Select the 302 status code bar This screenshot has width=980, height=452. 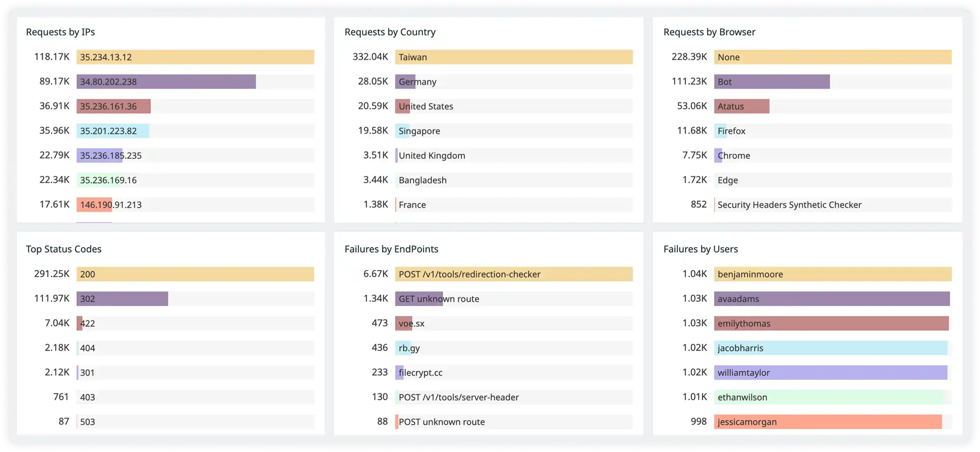(122, 299)
